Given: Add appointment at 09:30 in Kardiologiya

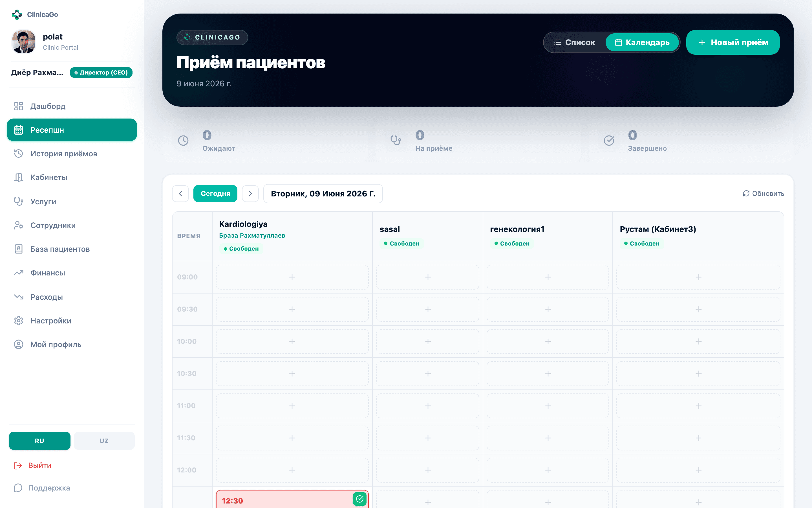Looking at the screenshot, I should pos(292,309).
